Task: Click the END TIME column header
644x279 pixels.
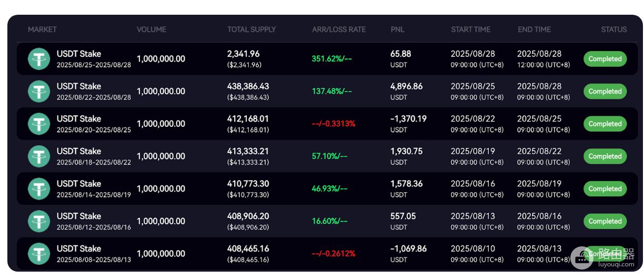Action: (535, 29)
